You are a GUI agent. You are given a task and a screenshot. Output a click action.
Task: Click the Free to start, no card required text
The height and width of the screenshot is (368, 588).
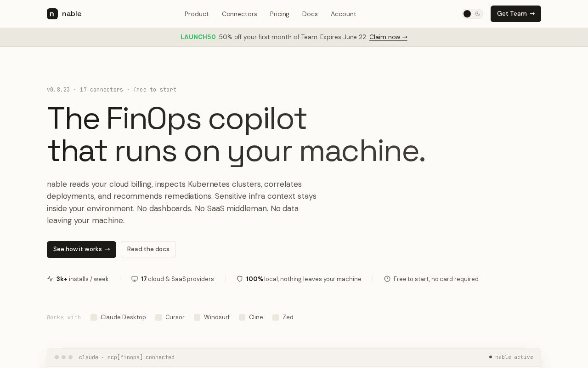pos(436,279)
